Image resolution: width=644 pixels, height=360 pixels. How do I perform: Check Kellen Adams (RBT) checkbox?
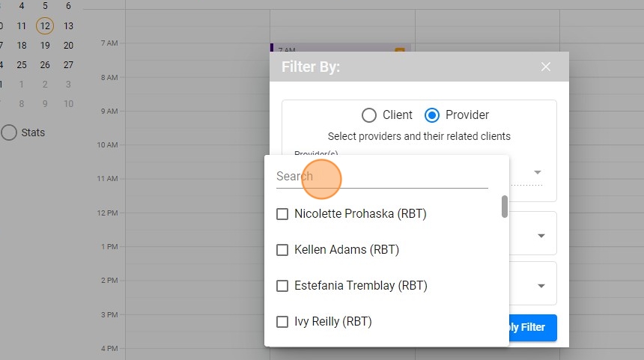coord(282,250)
